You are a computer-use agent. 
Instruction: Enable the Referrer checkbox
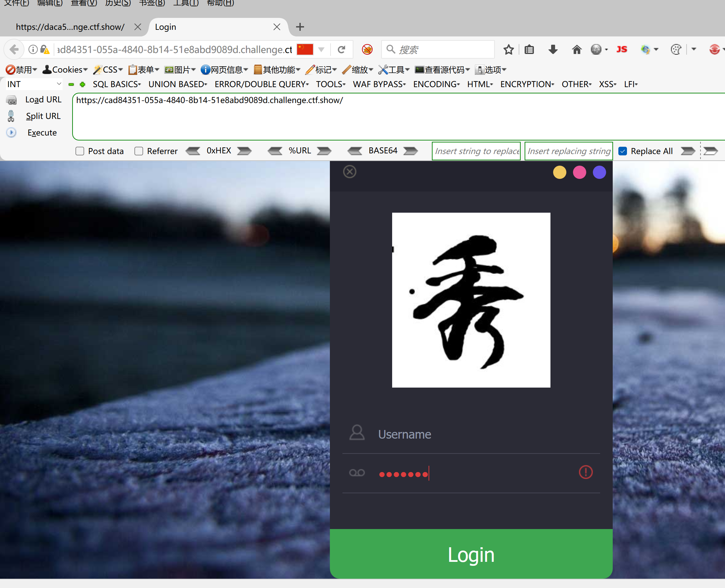click(139, 151)
